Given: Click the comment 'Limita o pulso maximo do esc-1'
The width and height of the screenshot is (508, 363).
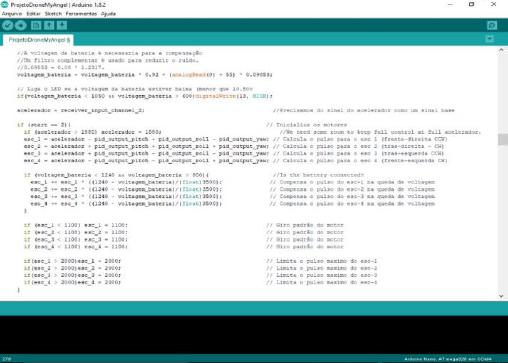Looking at the screenshot, I should coord(322,261).
